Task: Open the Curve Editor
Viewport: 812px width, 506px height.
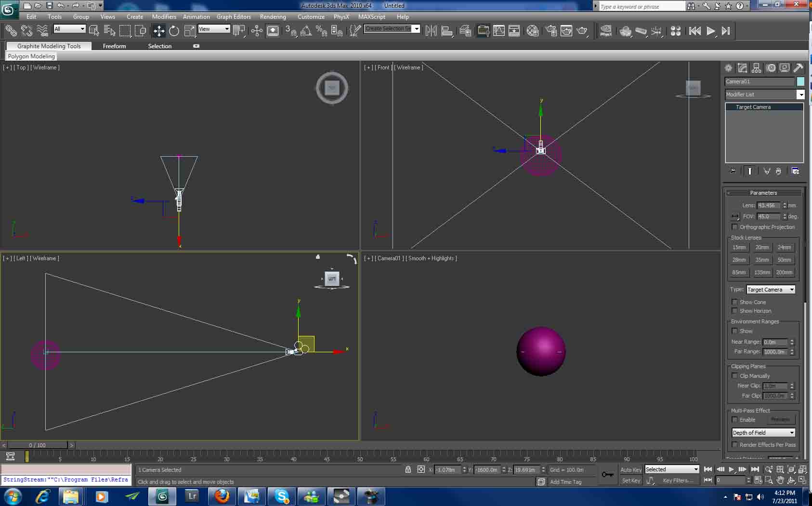Action: click(x=499, y=31)
